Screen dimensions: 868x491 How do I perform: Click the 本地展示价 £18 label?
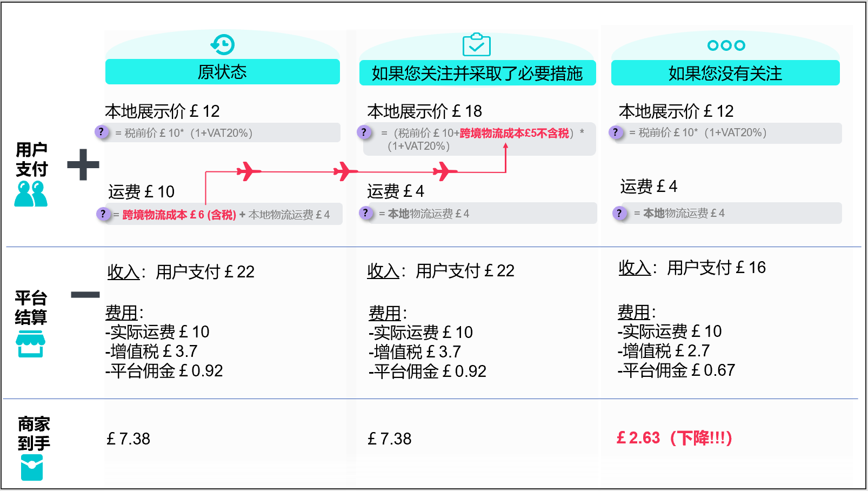point(424,111)
